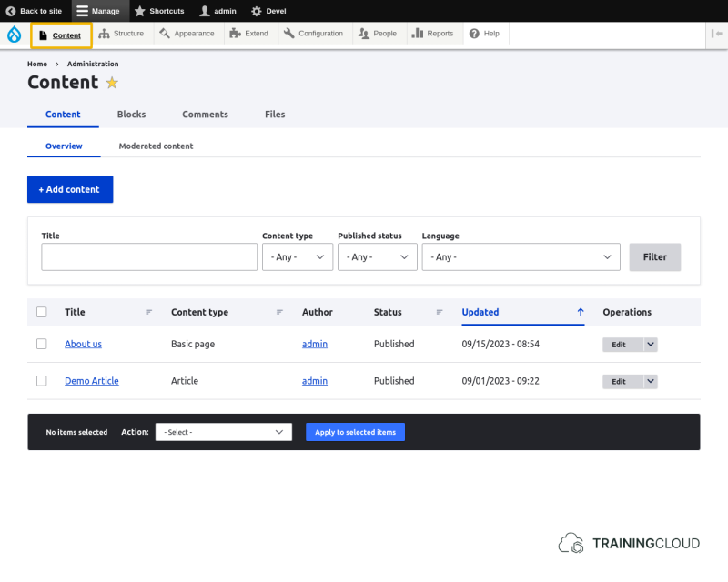Click the Title column header
This screenshot has width=728, height=582.
pyautogui.click(x=75, y=312)
